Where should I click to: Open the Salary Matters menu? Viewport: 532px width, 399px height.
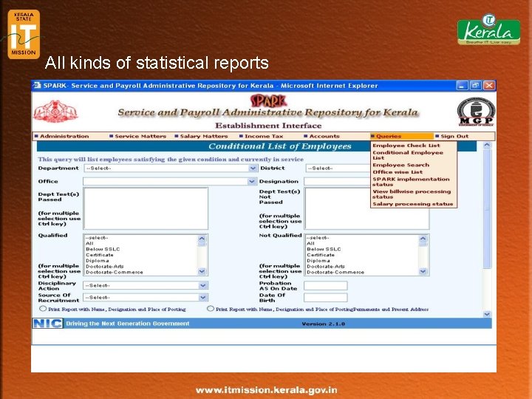(204, 137)
